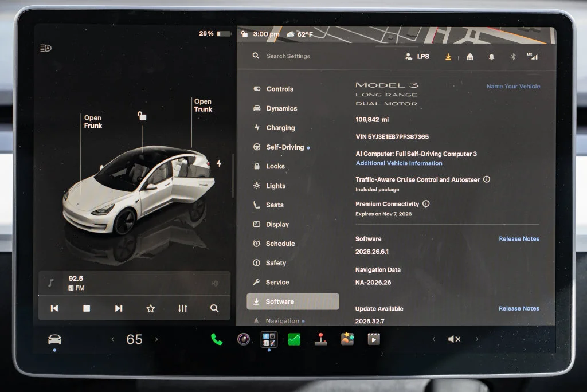587x392 pixels.
Task: Open the green energy graph app
Action: [294, 340]
